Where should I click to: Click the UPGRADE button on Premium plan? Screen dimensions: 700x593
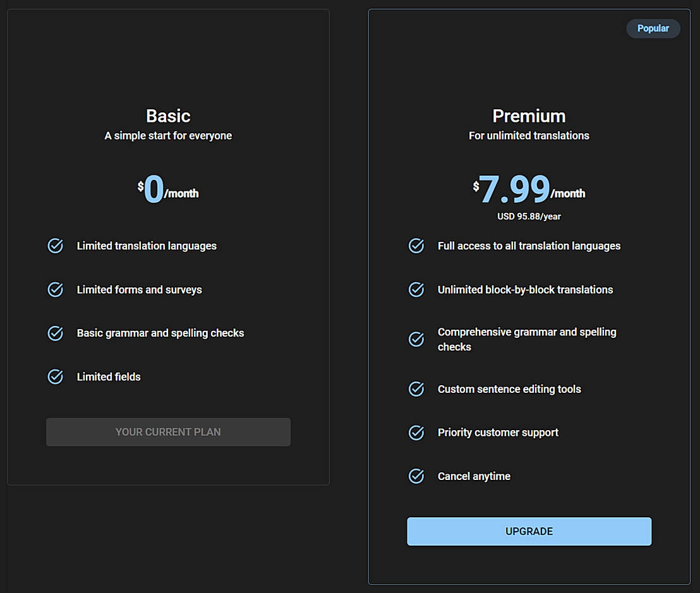coord(529,531)
